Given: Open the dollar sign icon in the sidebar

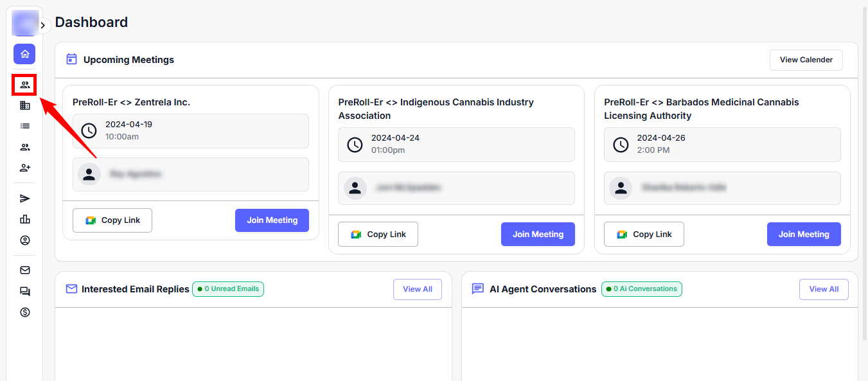Looking at the screenshot, I should coord(25,312).
